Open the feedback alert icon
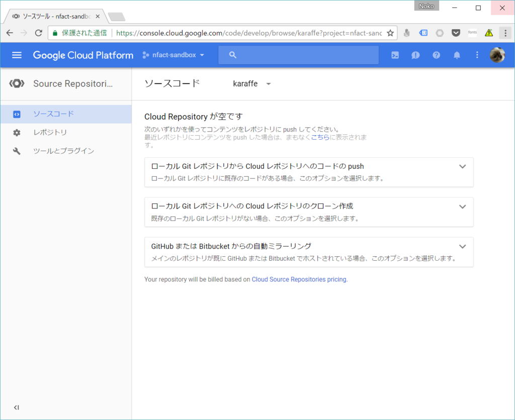Image resolution: width=515 pixels, height=420 pixels. 415,55
